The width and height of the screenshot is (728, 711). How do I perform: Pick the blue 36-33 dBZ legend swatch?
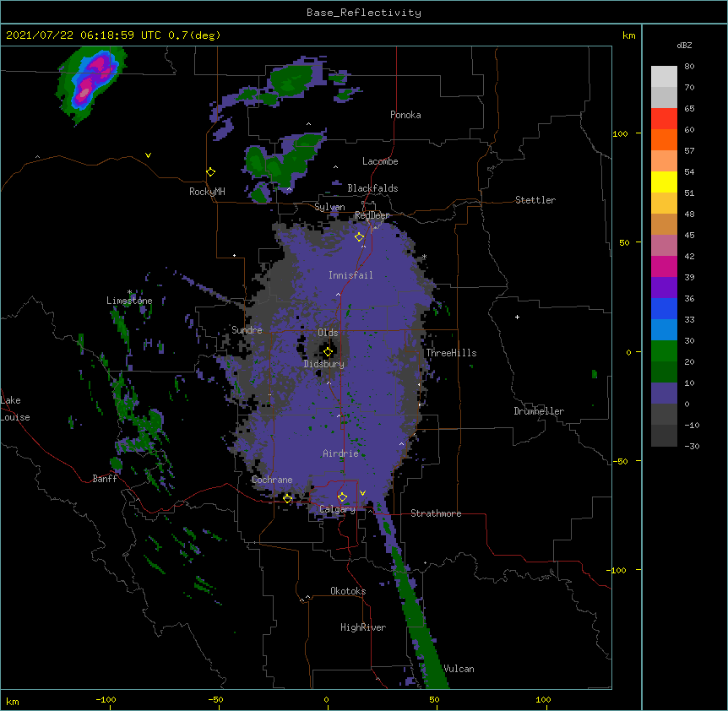(x=664, y=308)
